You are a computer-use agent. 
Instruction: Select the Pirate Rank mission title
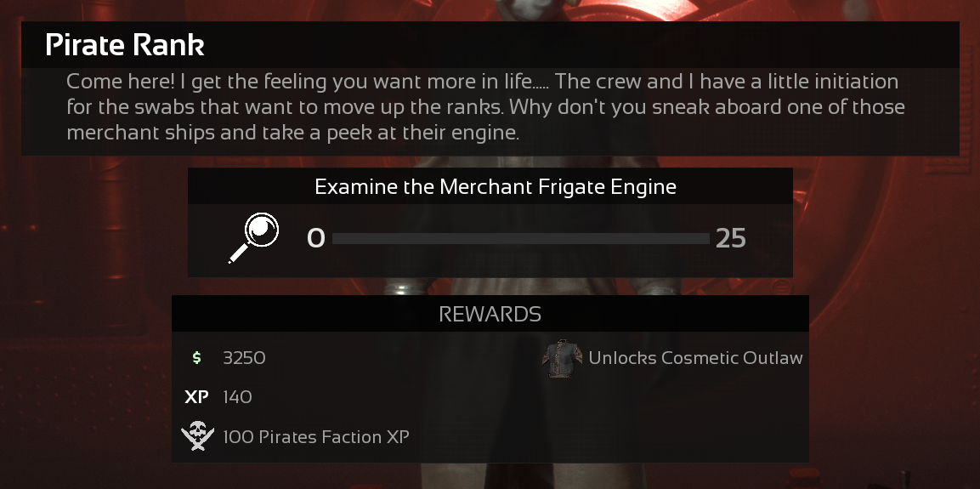pos(125,45)
